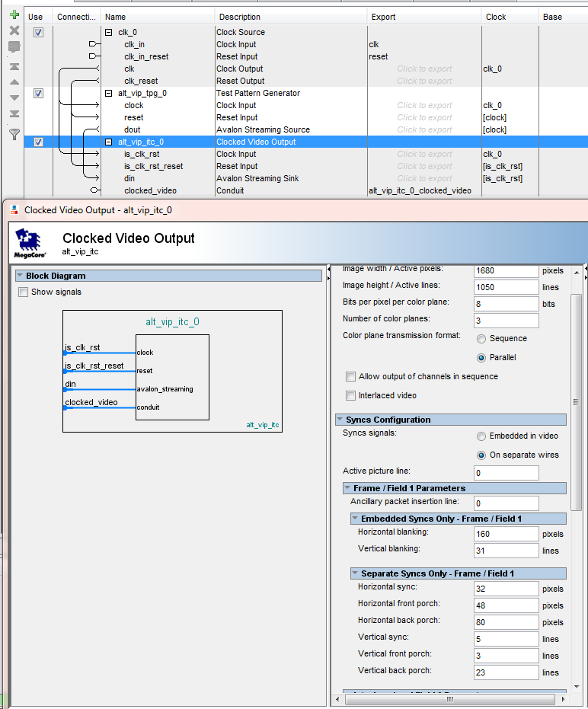Collapse the clk_0 tree node
The width and height of the screenshot is (588, 709).
click(109, 32)
